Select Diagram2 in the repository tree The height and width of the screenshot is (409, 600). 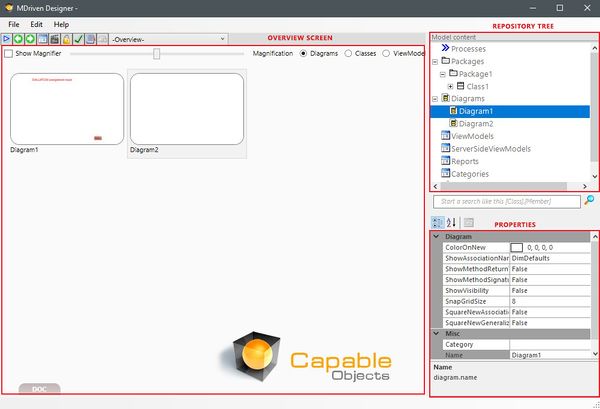tap(475, 123)
